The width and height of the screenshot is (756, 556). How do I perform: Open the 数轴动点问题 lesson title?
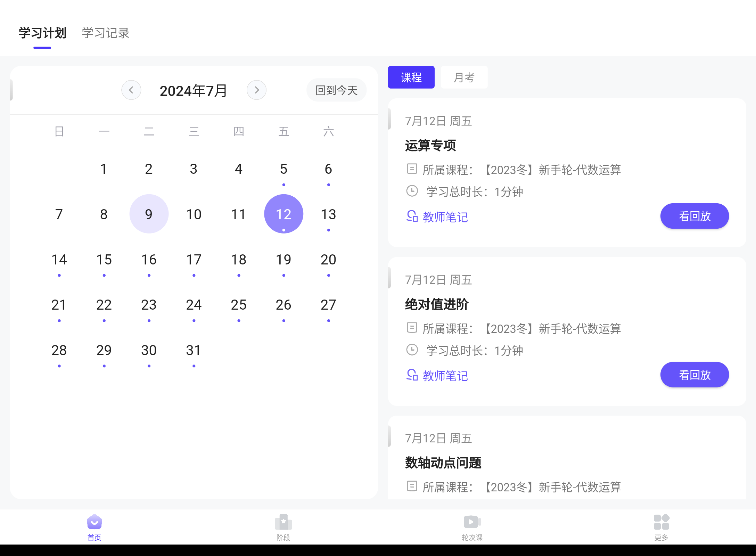click(x=443, y=463)
